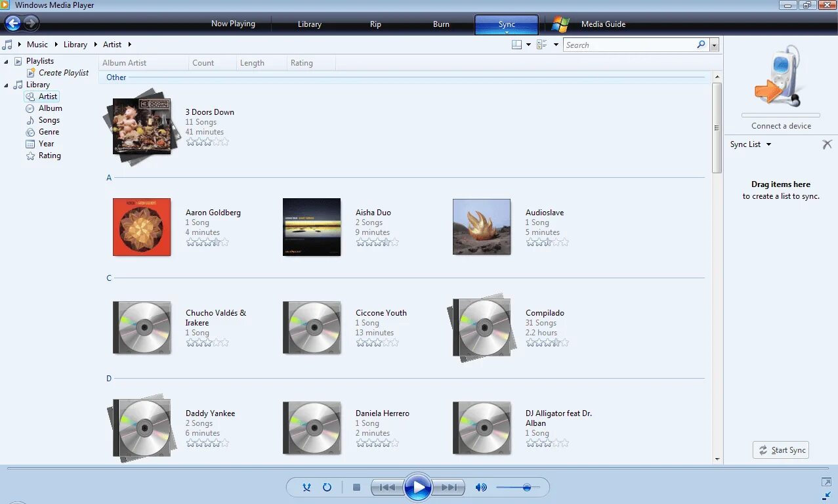This screenshot has width=838, height=504.
Task: Select the Genre icon in Library tree
Action: [x=30, y=132]
